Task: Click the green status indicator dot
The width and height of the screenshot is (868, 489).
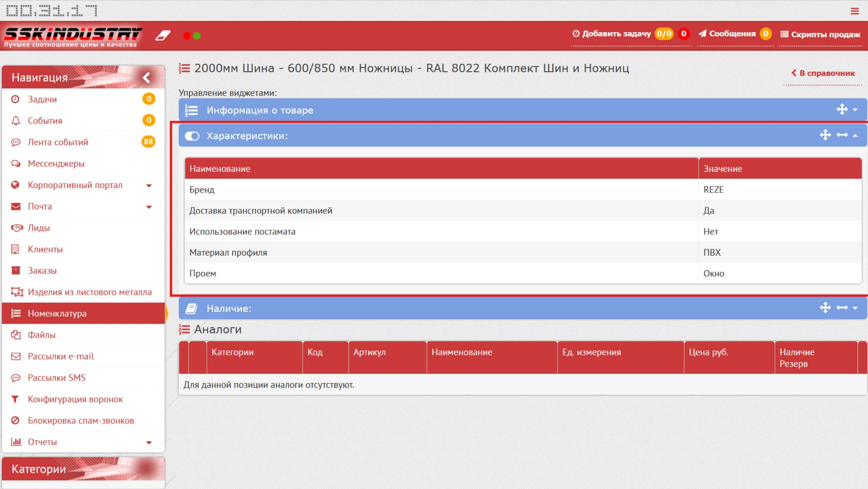Action: point(197,36)
